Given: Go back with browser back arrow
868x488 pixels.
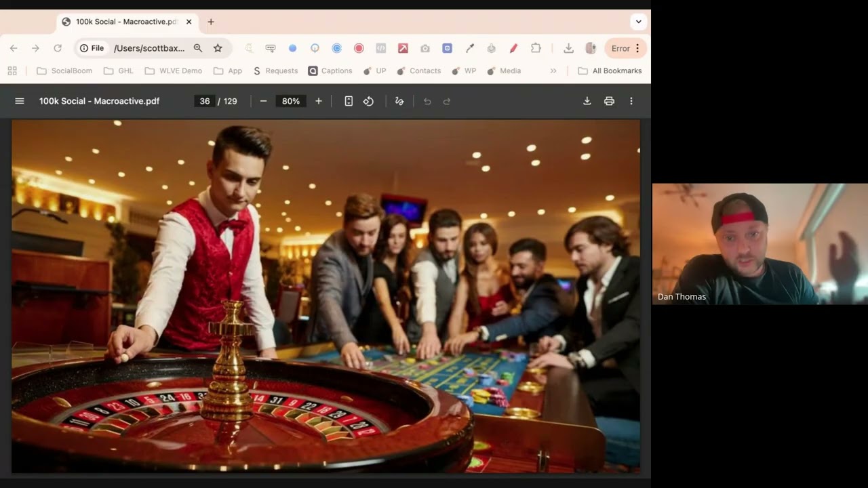Looking at the screenshot, I should pyautogui.click(x=14, y=48).
